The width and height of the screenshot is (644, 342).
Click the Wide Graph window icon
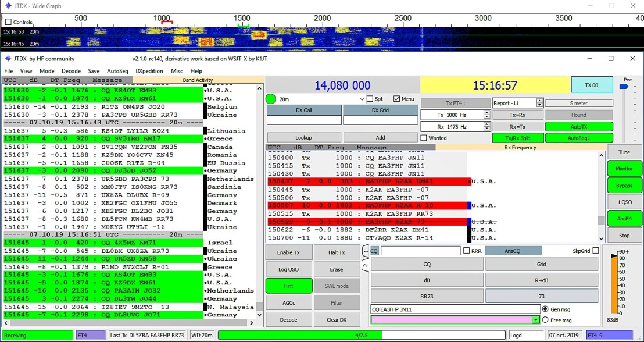pos(8,5)
